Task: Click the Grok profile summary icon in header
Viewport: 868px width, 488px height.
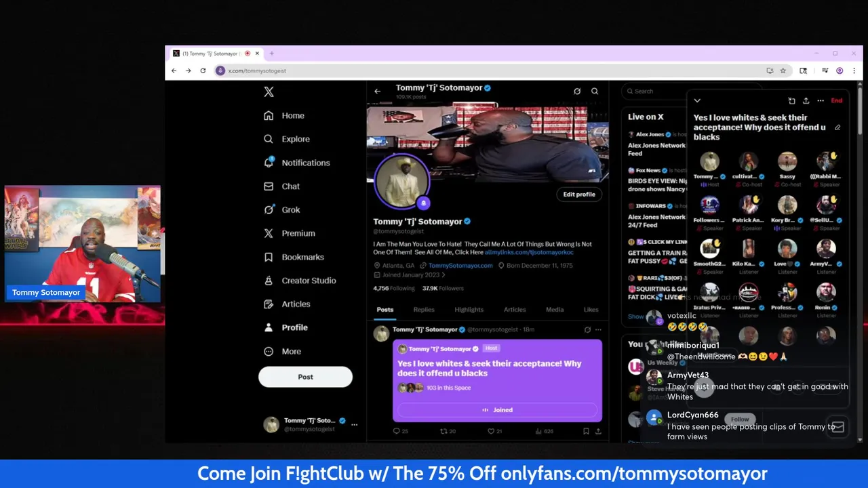Action: 577,91
